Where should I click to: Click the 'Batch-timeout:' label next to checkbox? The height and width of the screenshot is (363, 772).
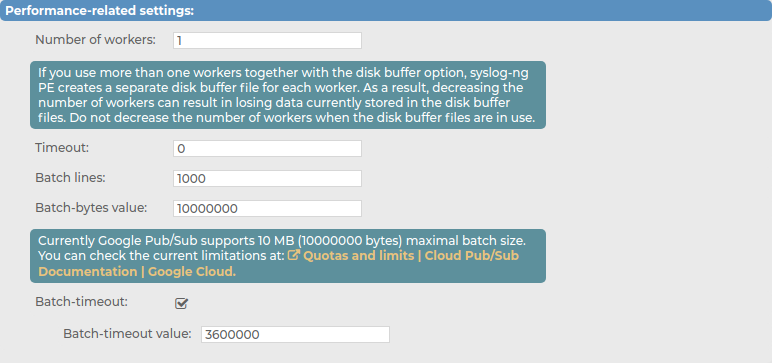[81, 302]
